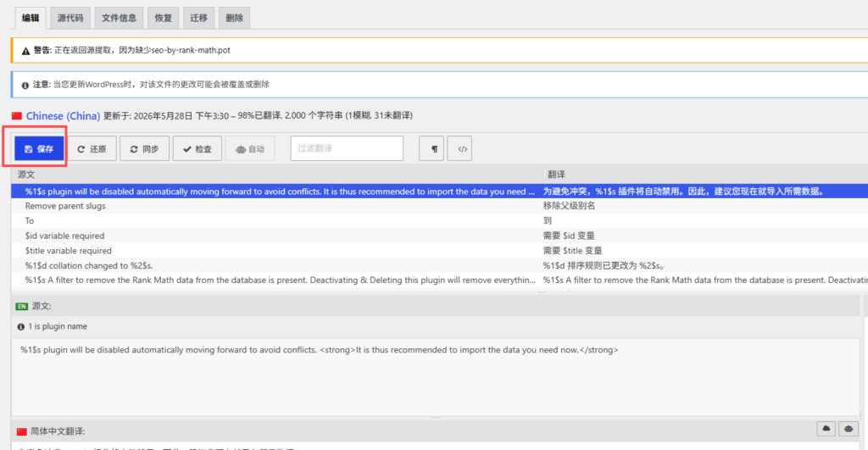Click the info icon beside "1 is plugin name"
This screenshot has width=868, height=450.
[x=21, y=326]
